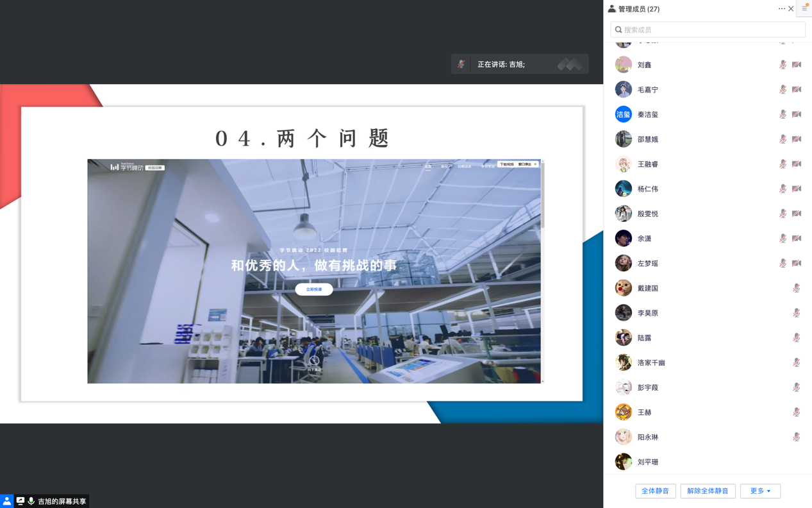Click the camera-off icon for 邵慧娥
Screen dimensions: 812x508
[x=797, y=139]
